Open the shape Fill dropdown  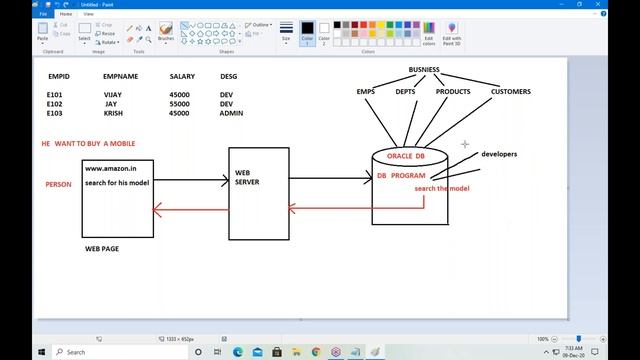[x=254, y=34]
